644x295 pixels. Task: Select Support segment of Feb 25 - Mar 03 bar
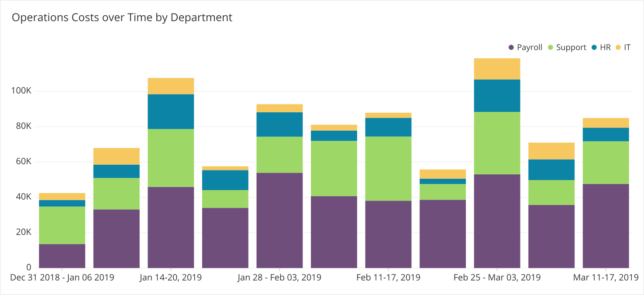497,143
